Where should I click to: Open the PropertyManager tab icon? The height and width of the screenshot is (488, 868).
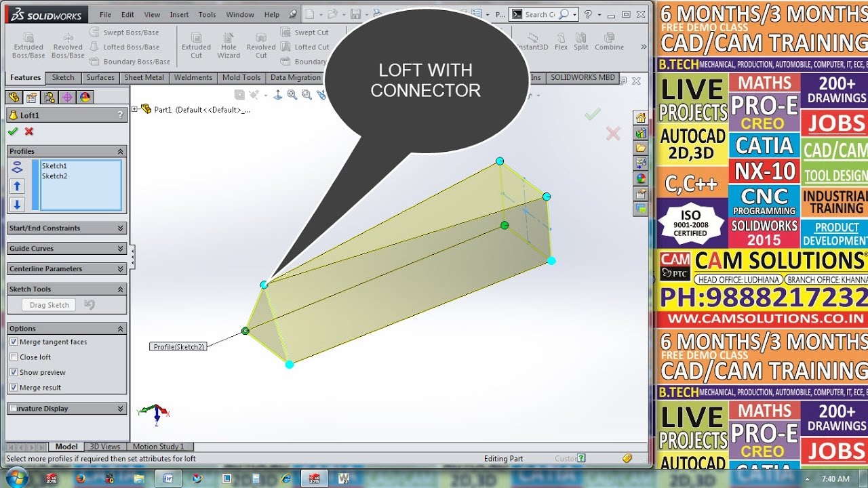tap(31, 97)
